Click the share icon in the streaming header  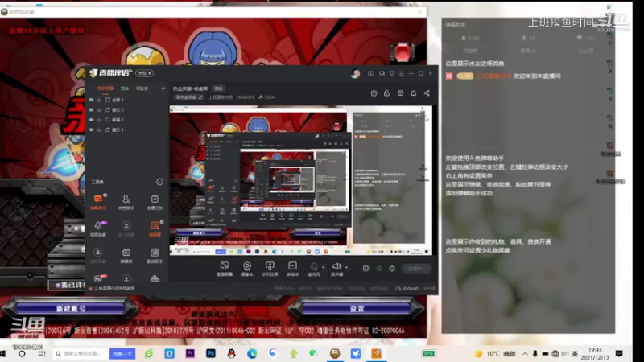[427, 93]
